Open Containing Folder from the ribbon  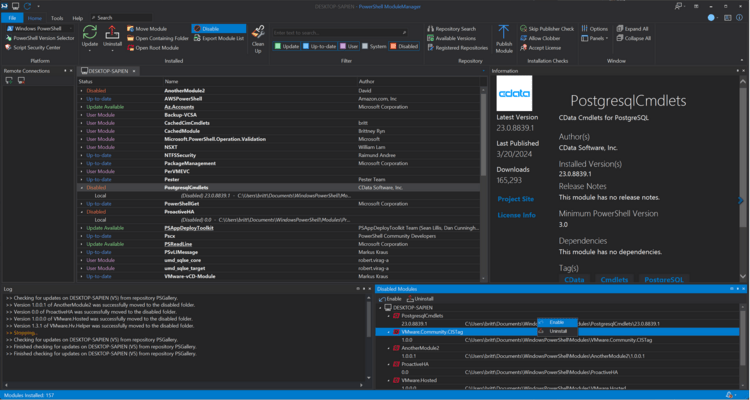pyautogui.click(x=158, y=38)
